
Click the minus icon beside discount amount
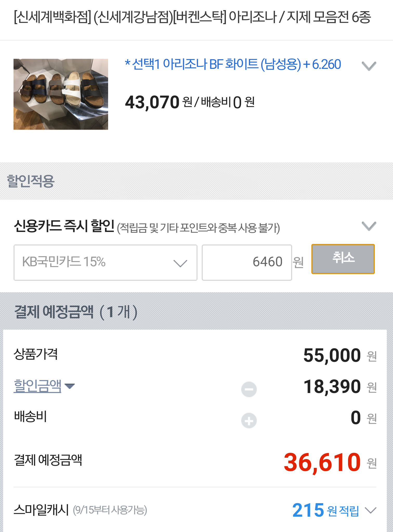(x=249, y=389)
